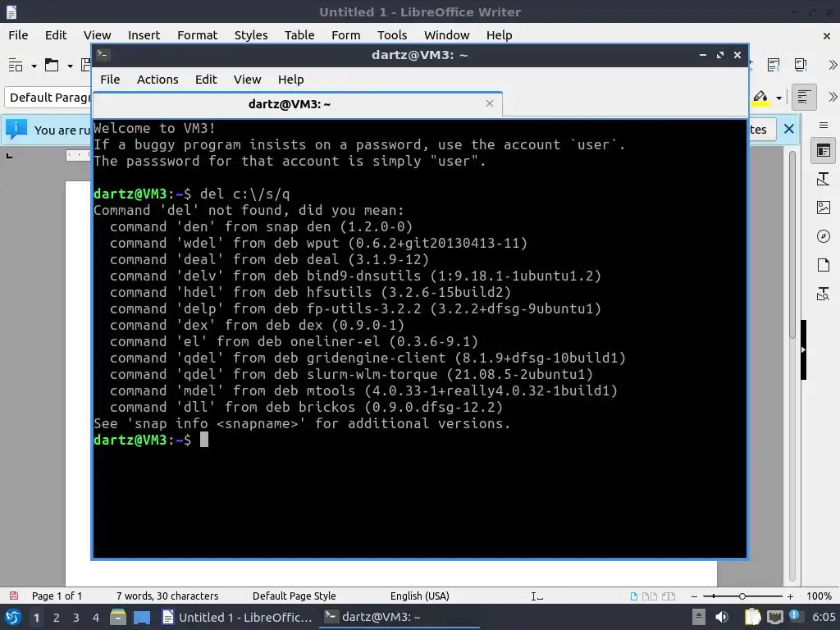Open the terminal File menu
The image size is (840, 630).
pyautogui.click(x=110, y=80)
